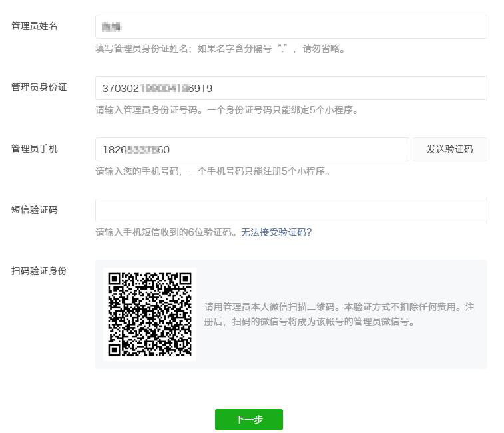504x433 pixels.
Task: Click hint 一个手机号码只能注册5个小程序
Action: [x=256, y=171]
